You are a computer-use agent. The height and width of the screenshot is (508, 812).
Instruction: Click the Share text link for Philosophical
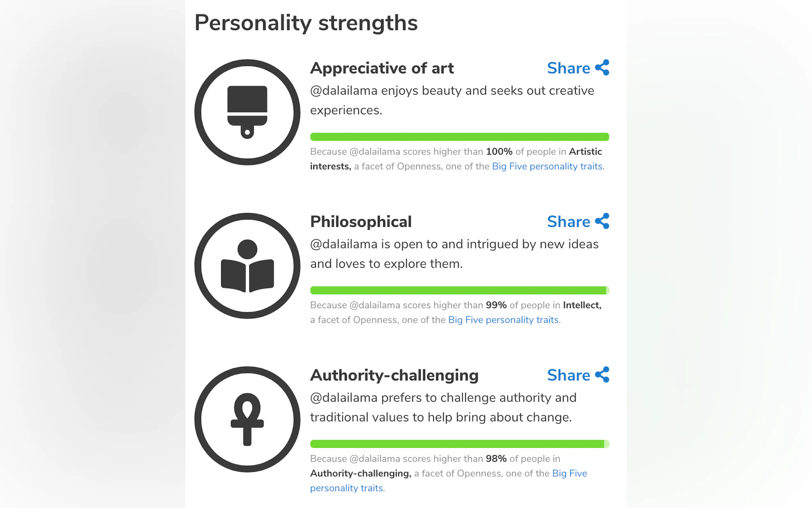568,222
